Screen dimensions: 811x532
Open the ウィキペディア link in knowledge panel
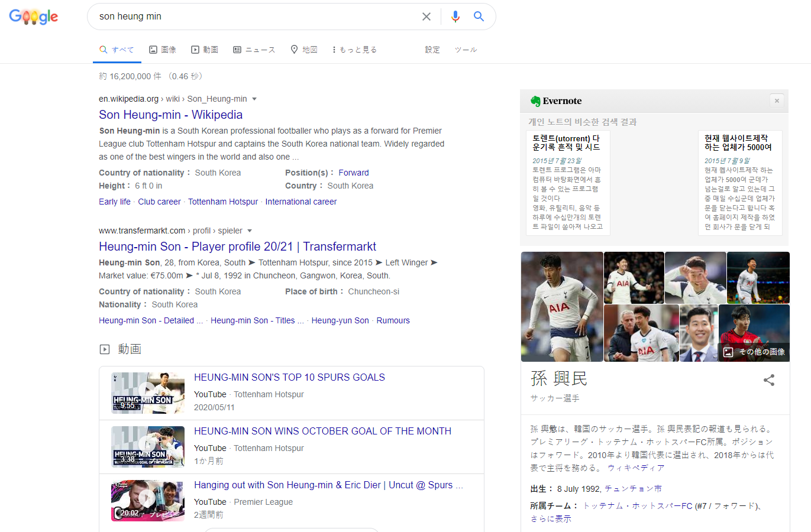[x=636, y=468]
